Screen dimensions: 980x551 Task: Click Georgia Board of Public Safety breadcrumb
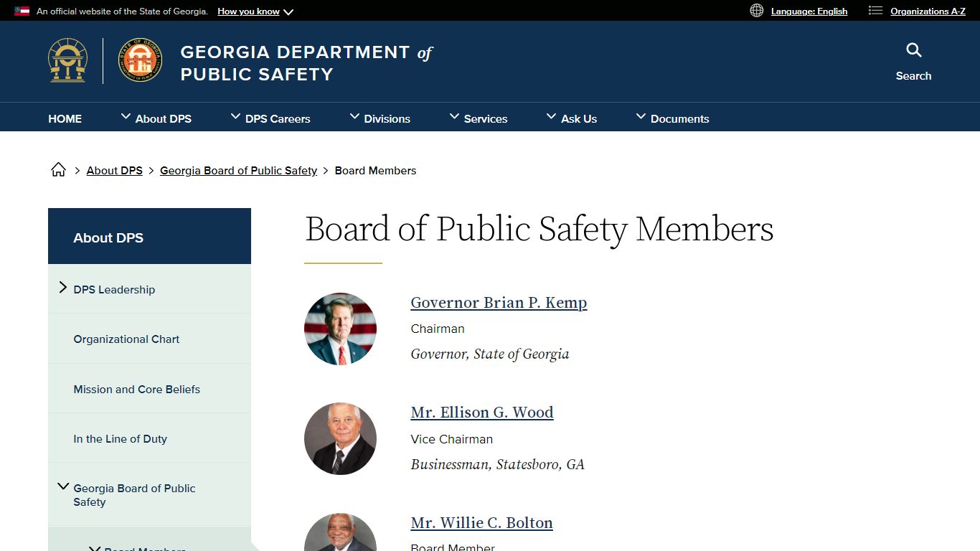click(238, 171)
